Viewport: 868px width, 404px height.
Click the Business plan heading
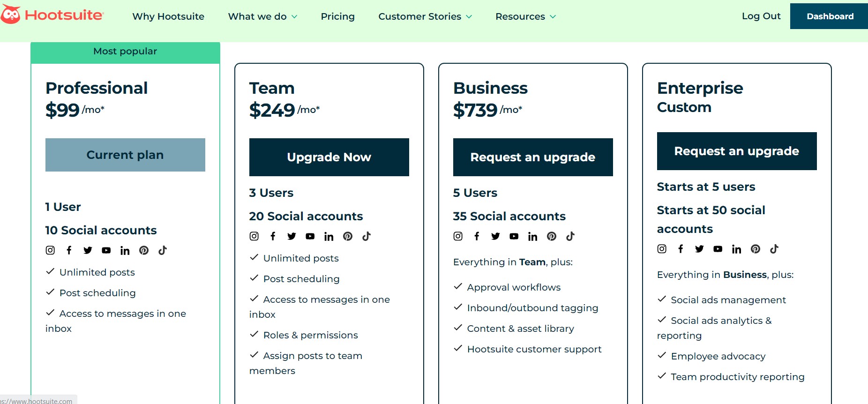click(490, 88)
